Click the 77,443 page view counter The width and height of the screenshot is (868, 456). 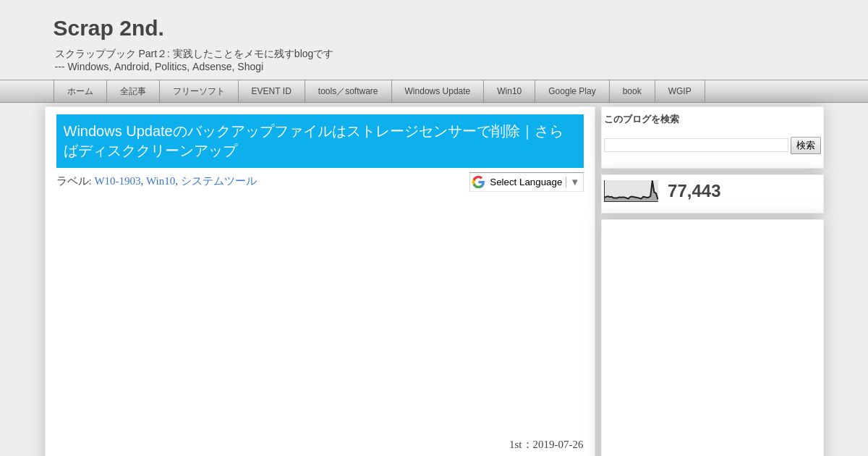[x=694, y=191]
